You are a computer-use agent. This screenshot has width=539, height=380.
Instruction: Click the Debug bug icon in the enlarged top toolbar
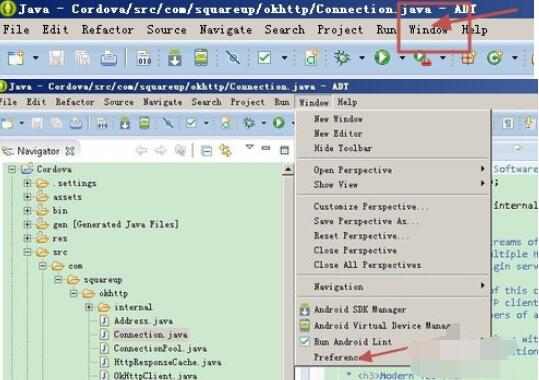342,57
